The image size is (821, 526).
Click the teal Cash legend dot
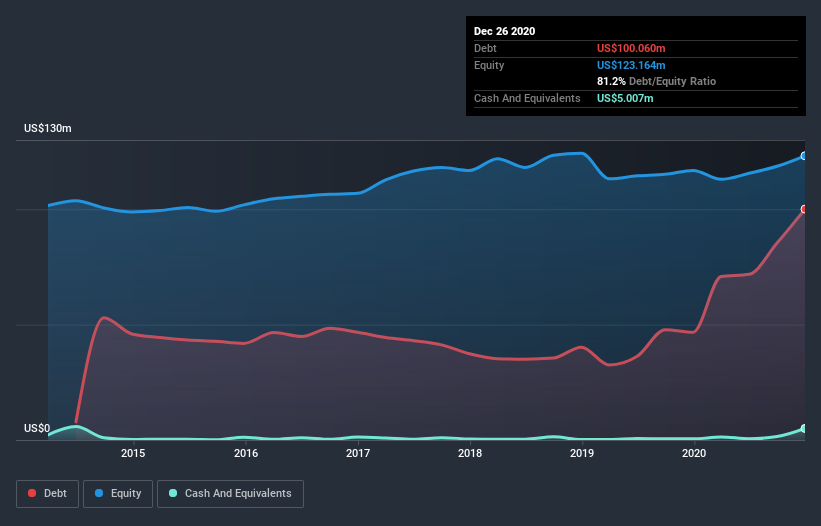point(173,493)
